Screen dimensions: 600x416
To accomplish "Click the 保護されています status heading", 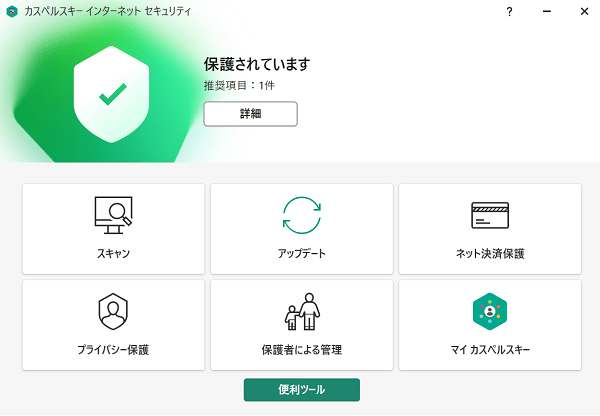I will coord(257,64).
